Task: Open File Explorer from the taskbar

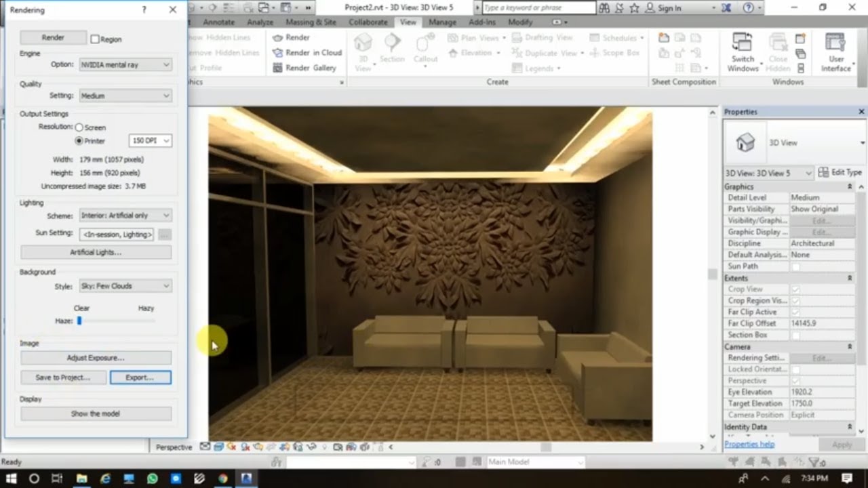Action: coord(81,479)
